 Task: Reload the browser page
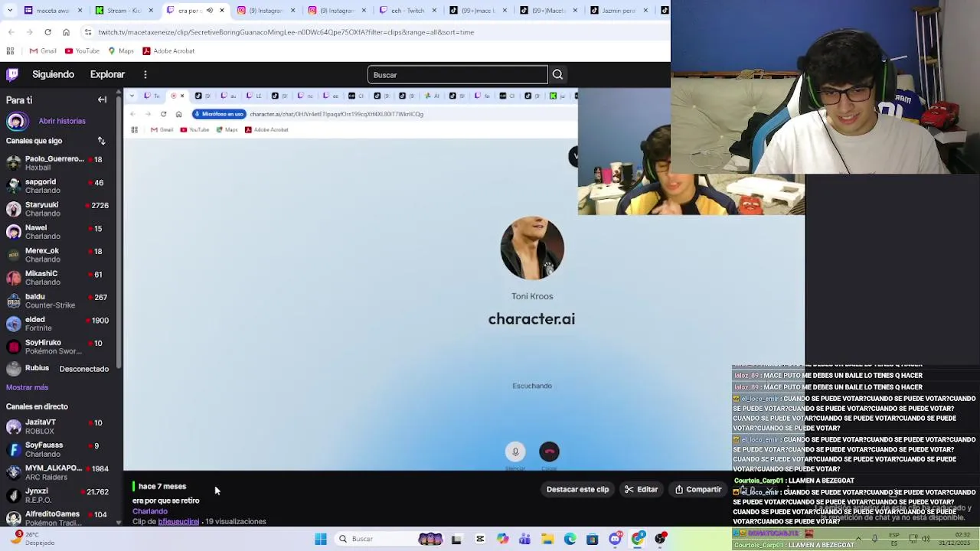[47, 32]
